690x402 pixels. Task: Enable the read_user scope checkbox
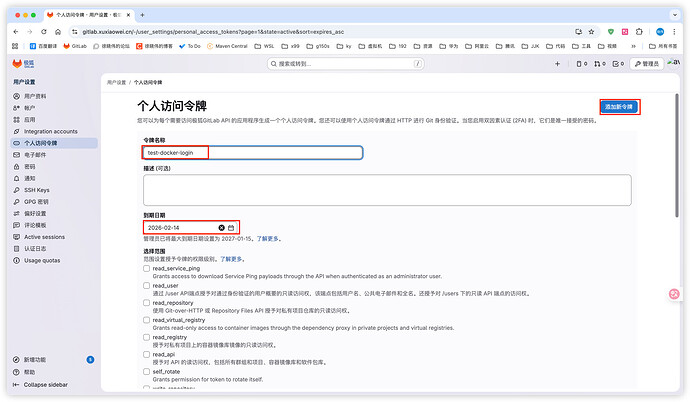click(x=147, y=284)
